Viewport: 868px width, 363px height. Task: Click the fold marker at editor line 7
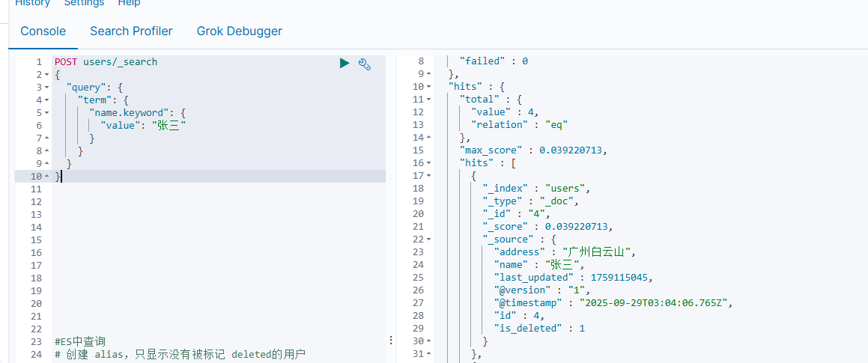[x=46, y=138]
